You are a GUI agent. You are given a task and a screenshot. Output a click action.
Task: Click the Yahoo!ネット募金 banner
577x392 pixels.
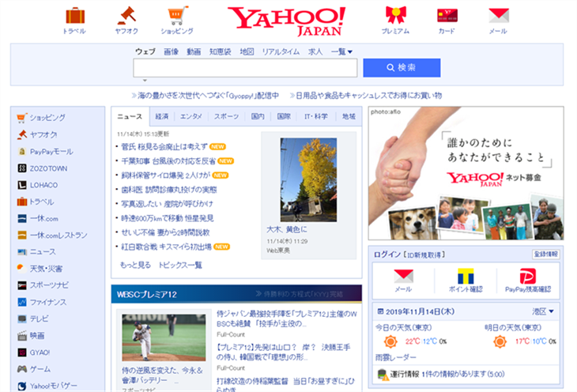coord(466,173)
